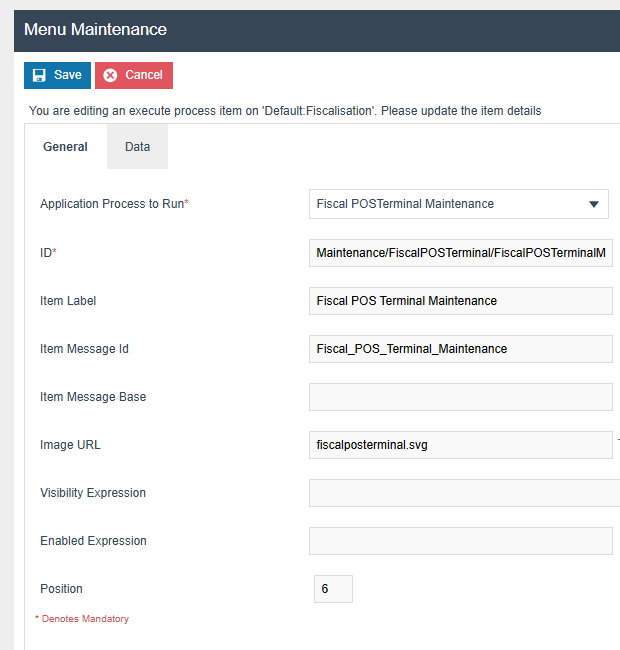Click the ID input field

coord(460,253)
